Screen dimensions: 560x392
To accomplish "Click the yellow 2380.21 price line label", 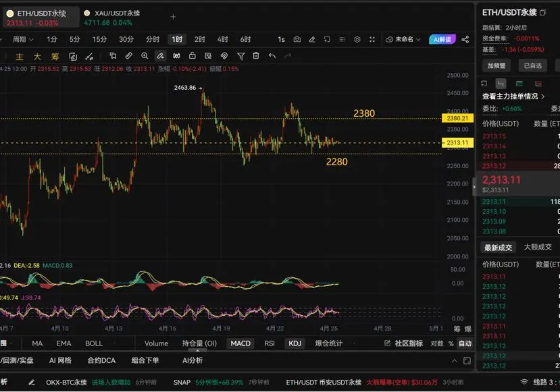I will 457,118.
